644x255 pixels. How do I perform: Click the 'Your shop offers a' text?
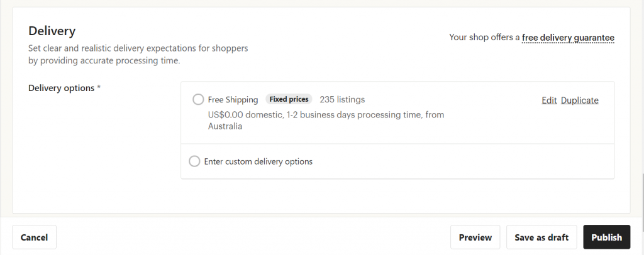[484, 37]
